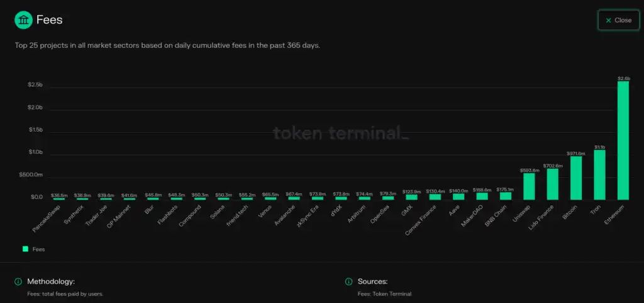Click the Methodology info icon
This screenshot has width=644, height=303.
point(18,282)
